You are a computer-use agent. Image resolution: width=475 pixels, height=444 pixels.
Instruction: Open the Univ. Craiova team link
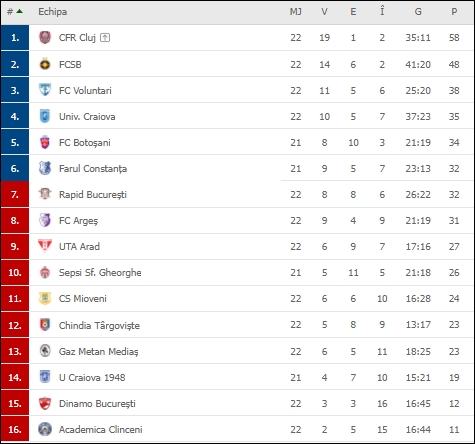[x=87, y=117]
